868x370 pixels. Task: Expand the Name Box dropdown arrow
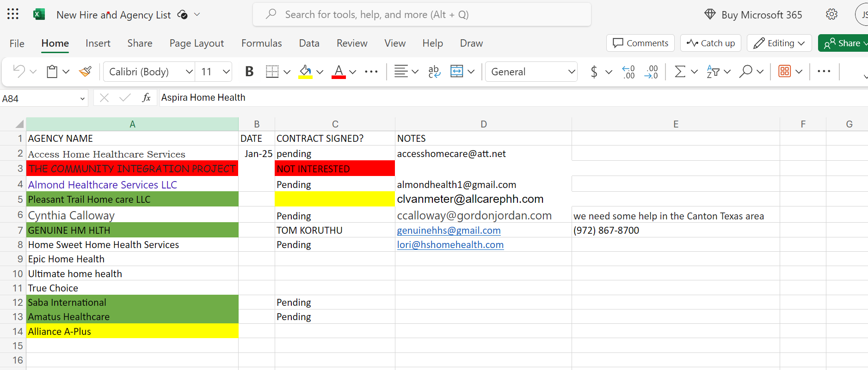(x=82, y=98)
